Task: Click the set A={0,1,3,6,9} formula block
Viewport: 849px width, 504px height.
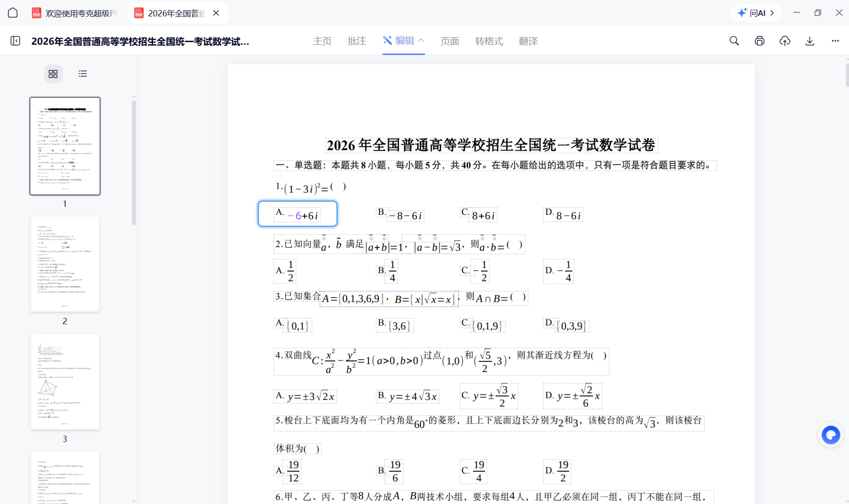Action: 389,299
